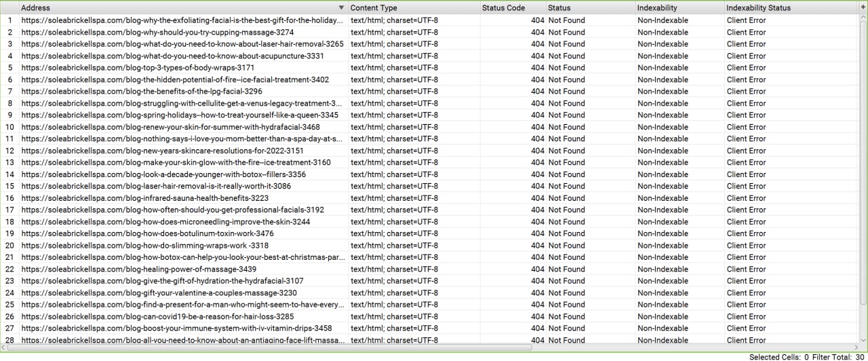This screenshot has height=361, width=868.
Task: Select the benefits-of-the-lpg-facial URL
Action: click(141, 92)
